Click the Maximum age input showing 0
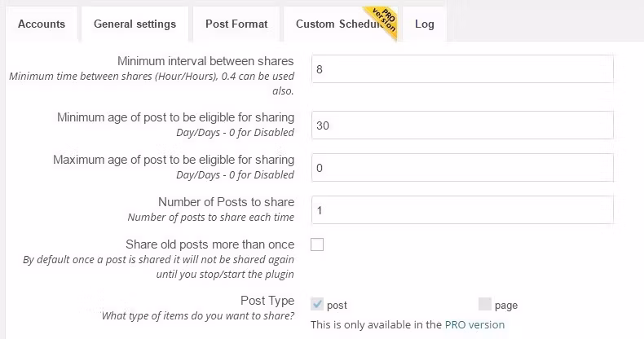The height and width of the screenshot is (339, 644). coord(462,168)
